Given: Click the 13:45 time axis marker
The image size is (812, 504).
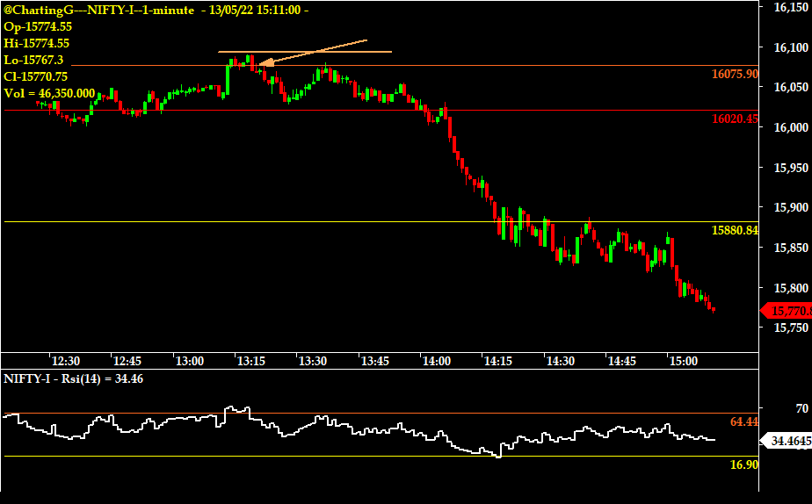Looking at the screenshot, I should (x=375, y=361).
